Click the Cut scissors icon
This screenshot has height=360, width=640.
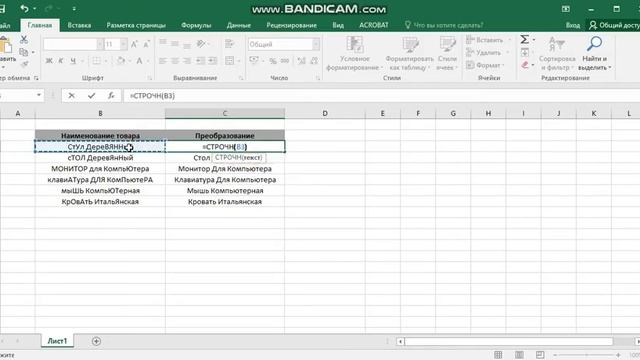[24, 40]
